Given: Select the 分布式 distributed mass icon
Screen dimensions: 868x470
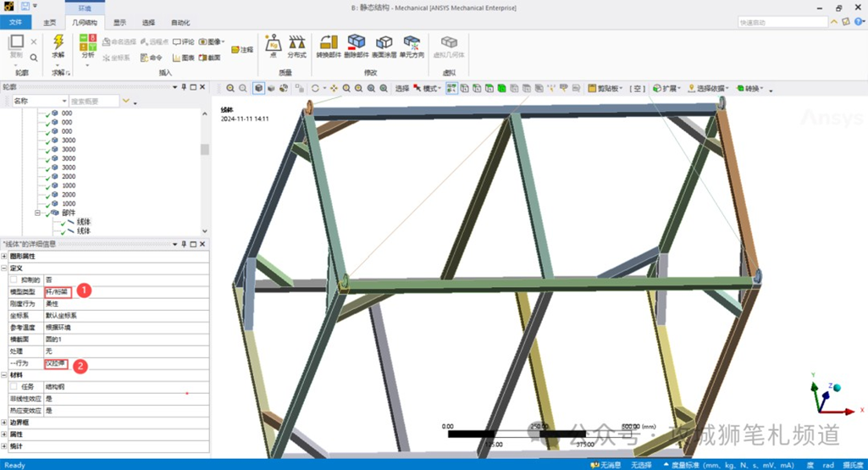Looking at the screenshot, I should pyautogui.click(x=296, y=44).
